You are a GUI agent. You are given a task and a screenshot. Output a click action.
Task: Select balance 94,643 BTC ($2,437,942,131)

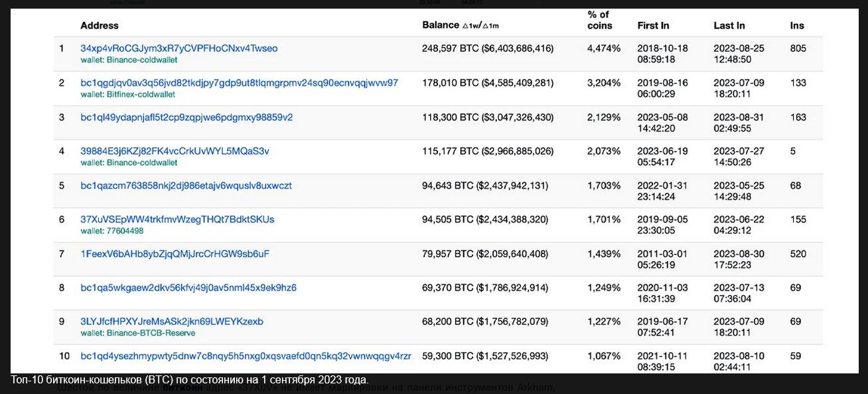click(x=485, y=185)
